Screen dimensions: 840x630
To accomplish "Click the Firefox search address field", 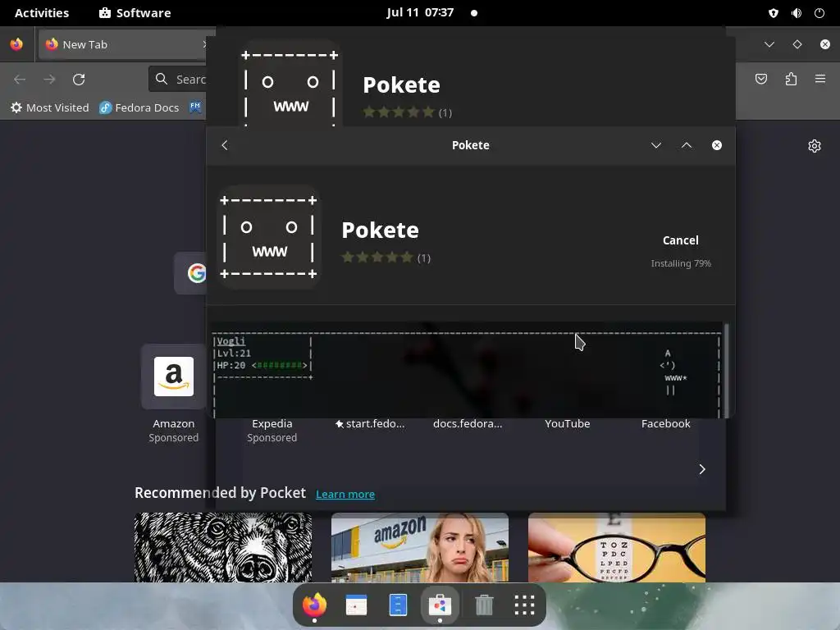I will click(x=178, y=80).
